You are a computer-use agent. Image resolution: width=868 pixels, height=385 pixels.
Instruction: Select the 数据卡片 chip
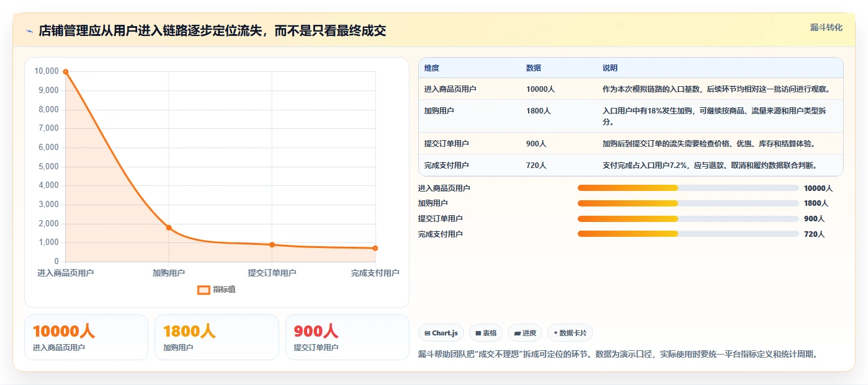(x=570, y=333)
